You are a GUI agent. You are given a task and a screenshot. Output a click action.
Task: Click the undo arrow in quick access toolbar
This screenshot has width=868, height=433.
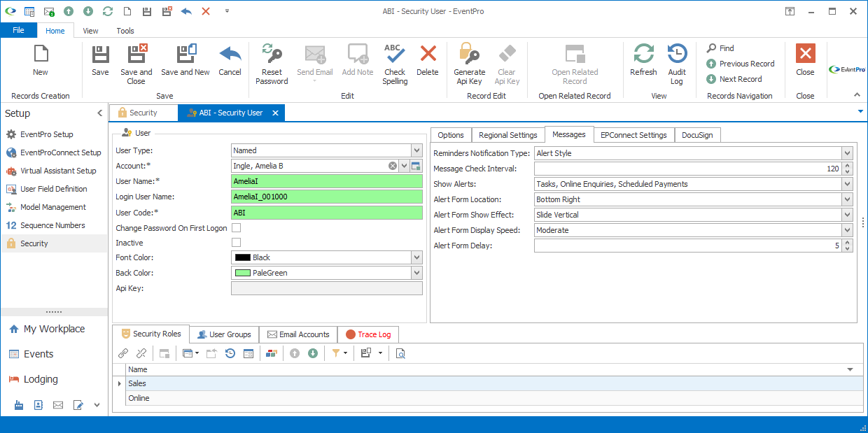186,11
